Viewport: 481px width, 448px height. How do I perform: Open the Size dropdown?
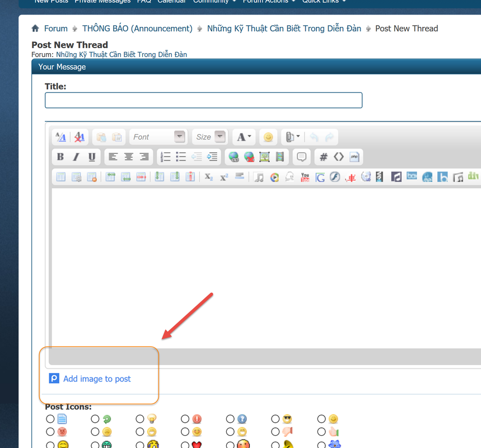coord(211,137)
